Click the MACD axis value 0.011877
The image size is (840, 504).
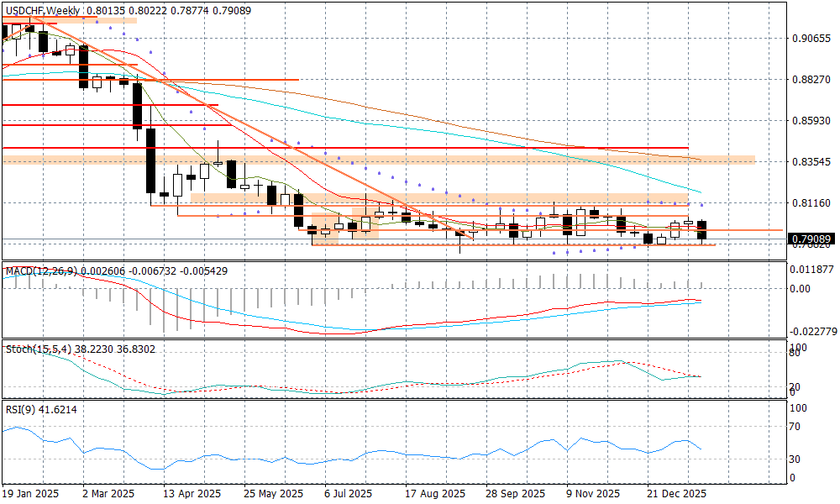[811, 270]
